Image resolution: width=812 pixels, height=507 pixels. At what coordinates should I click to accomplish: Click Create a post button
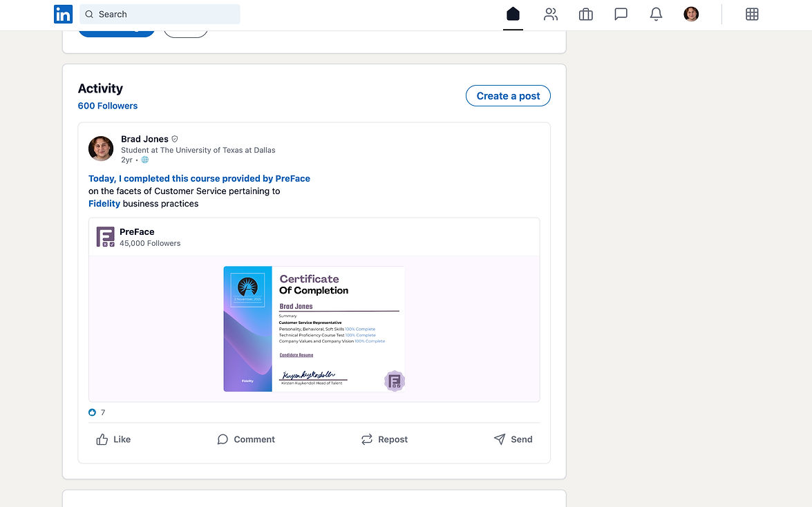click(508, 96)
